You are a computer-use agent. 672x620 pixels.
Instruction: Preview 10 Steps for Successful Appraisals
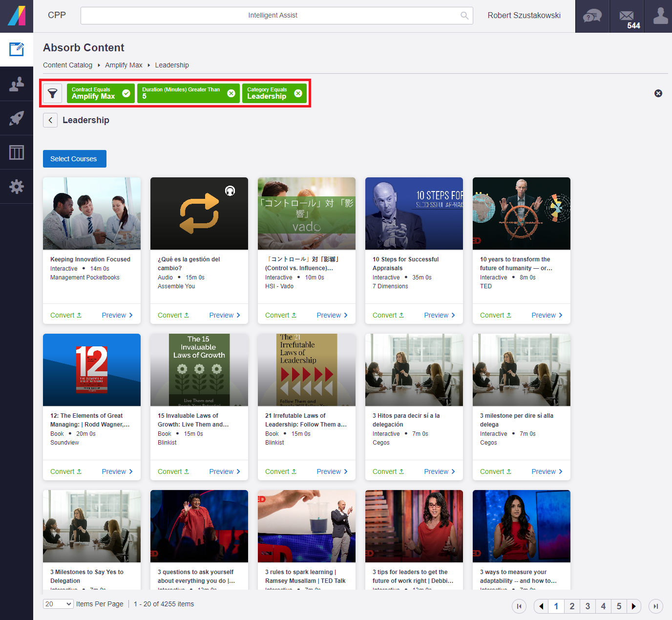(440, 315)
